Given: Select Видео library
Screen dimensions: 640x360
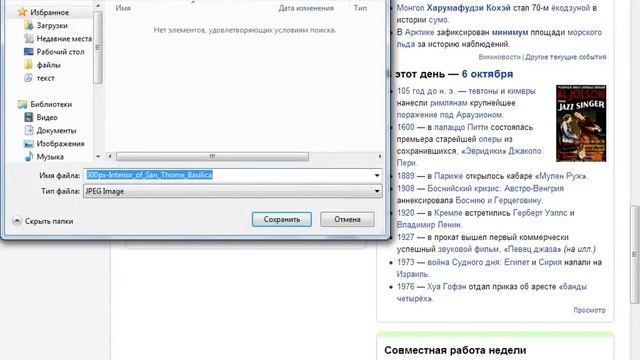Looking at the screenshot, I should 47,118.
